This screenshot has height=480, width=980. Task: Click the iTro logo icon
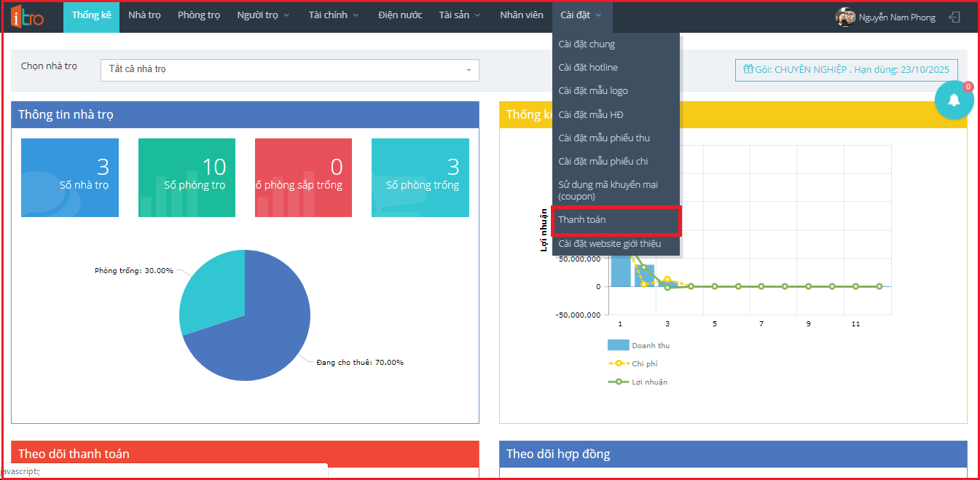(28, 16)
